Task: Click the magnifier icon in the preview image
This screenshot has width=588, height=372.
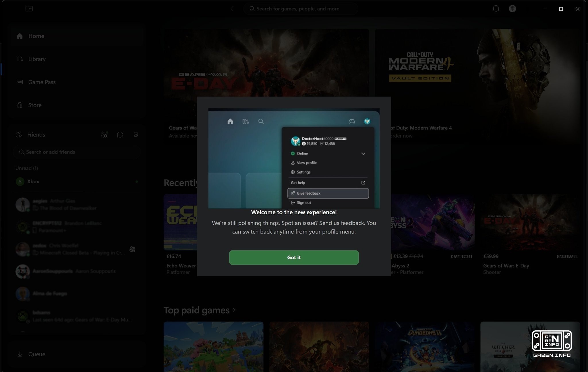Action: [x=261, y=122]
